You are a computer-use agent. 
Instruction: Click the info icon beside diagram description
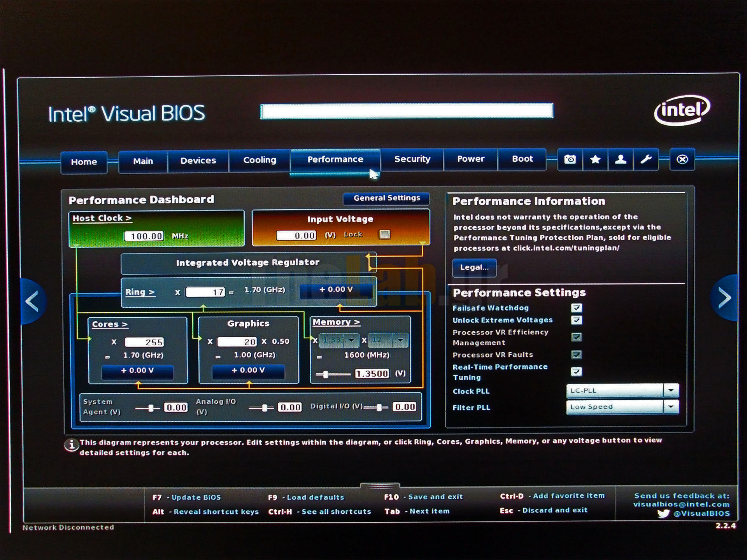click(x=71, y=445)
